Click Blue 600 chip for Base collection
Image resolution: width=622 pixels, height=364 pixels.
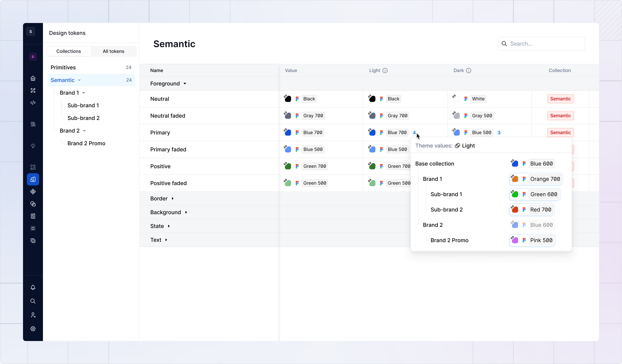541,164
